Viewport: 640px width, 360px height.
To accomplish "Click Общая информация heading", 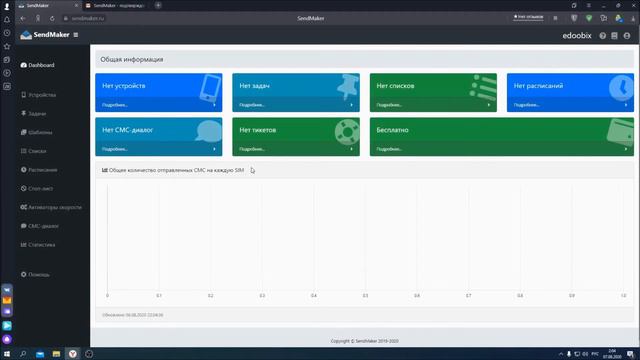I will [132, 60].
